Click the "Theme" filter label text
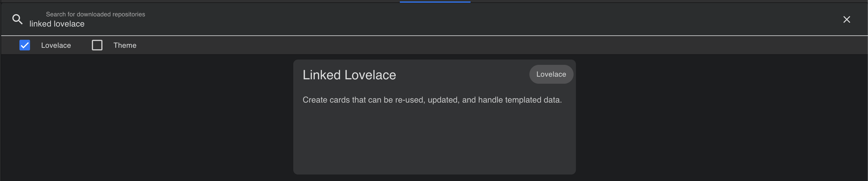Image resolution: width=868 pixels, height=181 pixels. pyautogui.click(x=125, y=45)
